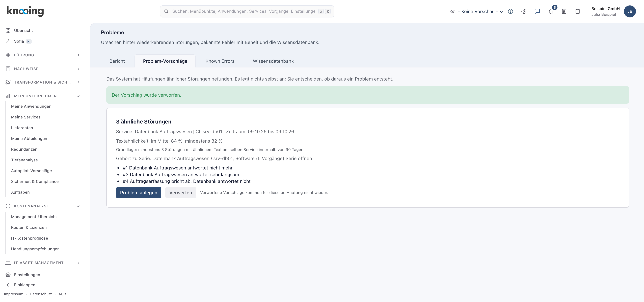644x302 pixels.
Task: Open the Datenschutz footer link
Action: tap(41, 294)
